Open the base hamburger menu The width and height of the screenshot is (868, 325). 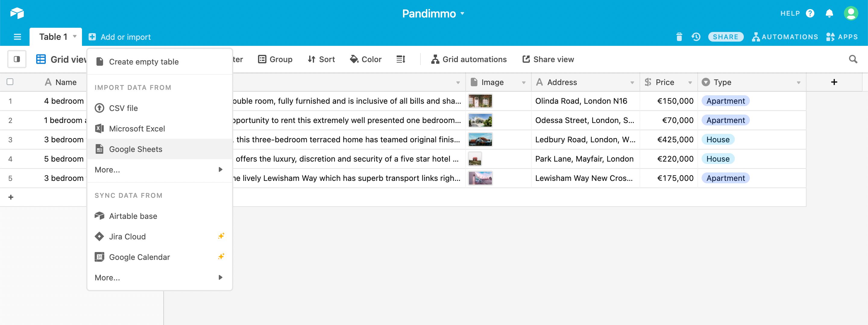(17, 36)
